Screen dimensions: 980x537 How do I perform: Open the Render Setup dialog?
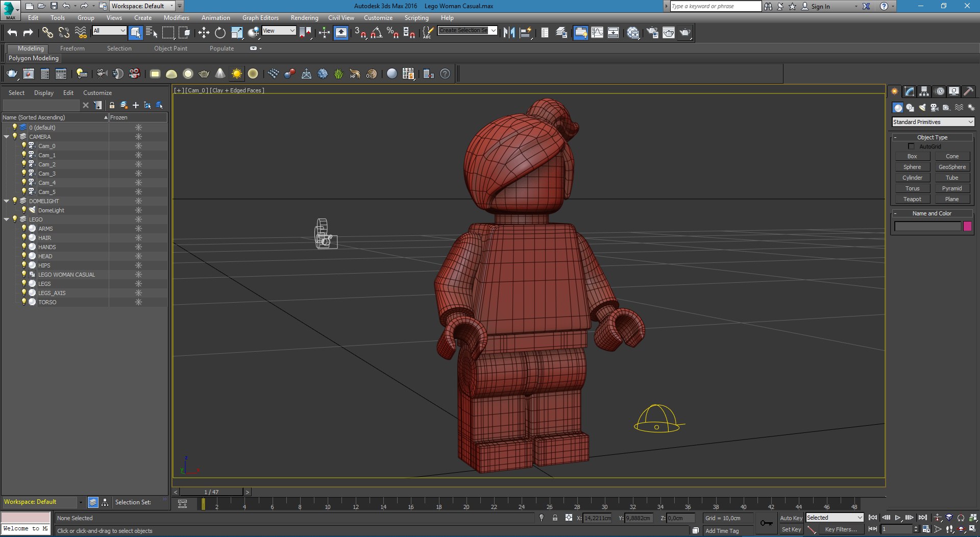point(652,33)
